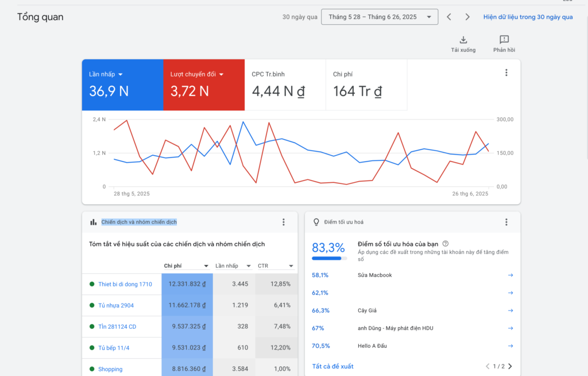Open arrow for Sửa Macbook recommendation

click(x=510, y=275)
